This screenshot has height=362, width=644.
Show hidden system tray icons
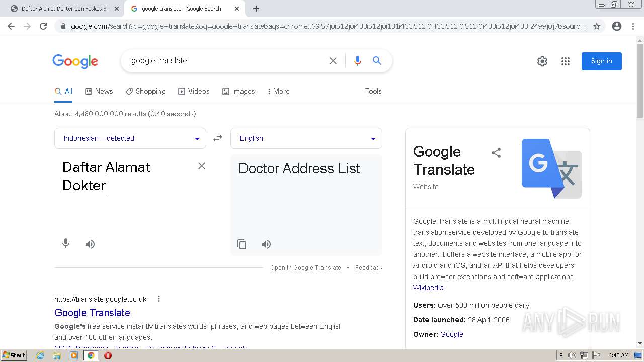[x=561, y=355]
